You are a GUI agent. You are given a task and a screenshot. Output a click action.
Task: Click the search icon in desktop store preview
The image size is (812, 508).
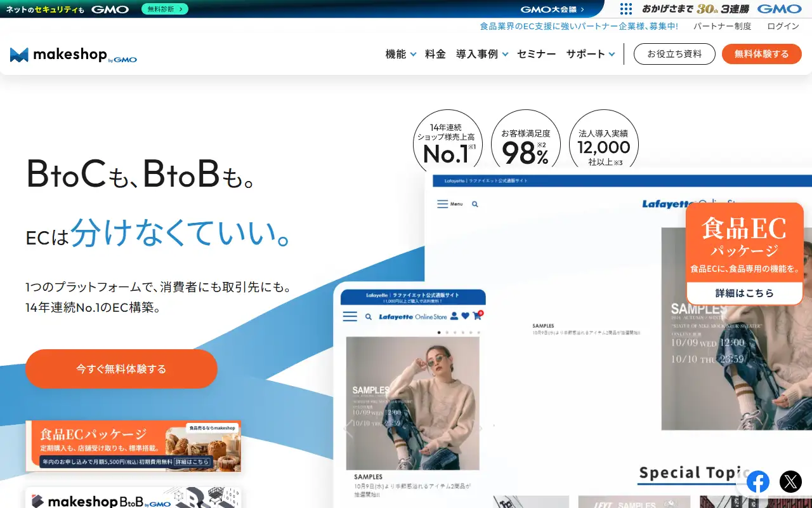tap(475, 204)
